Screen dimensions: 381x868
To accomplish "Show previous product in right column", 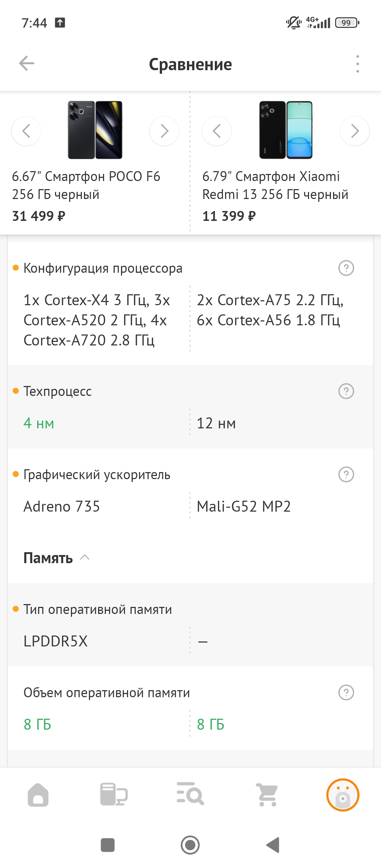I will pyautogui.click(x=217, y=131).
